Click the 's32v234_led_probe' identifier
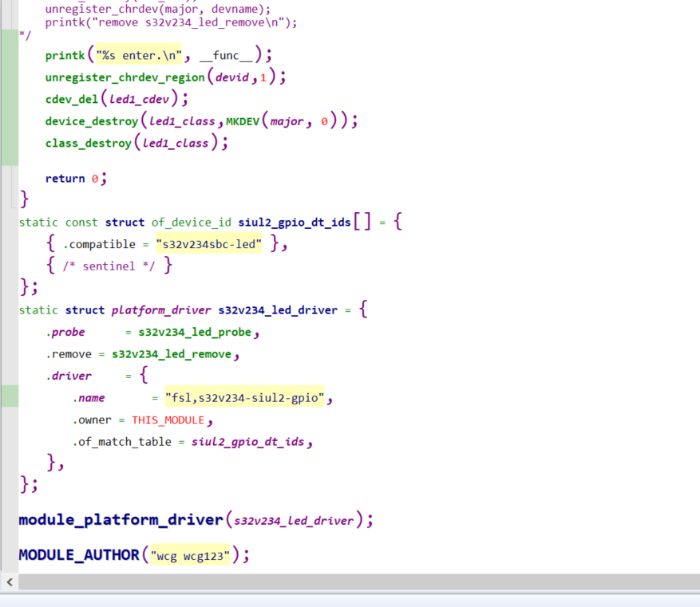 (x=195, y=332)
